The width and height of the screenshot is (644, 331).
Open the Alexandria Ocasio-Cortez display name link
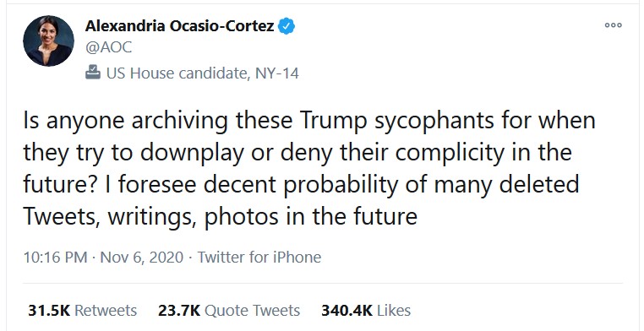point(179,26)
